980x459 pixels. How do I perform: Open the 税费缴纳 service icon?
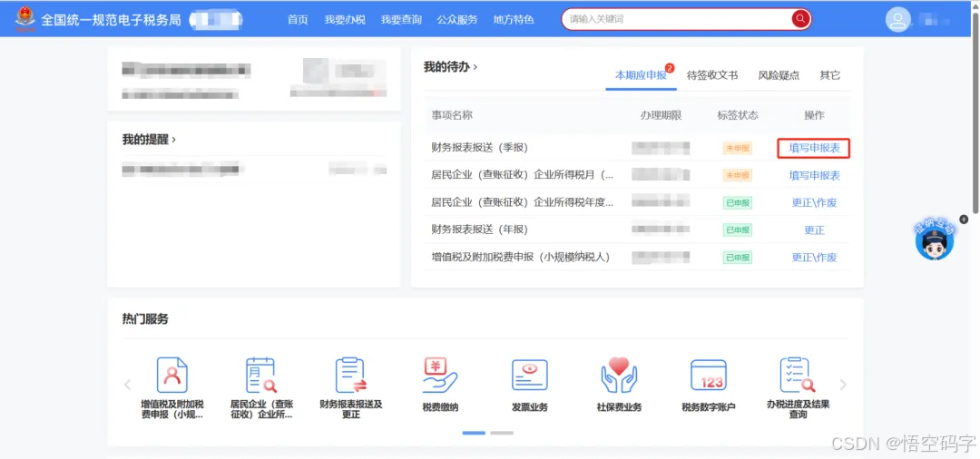[440, 375]
